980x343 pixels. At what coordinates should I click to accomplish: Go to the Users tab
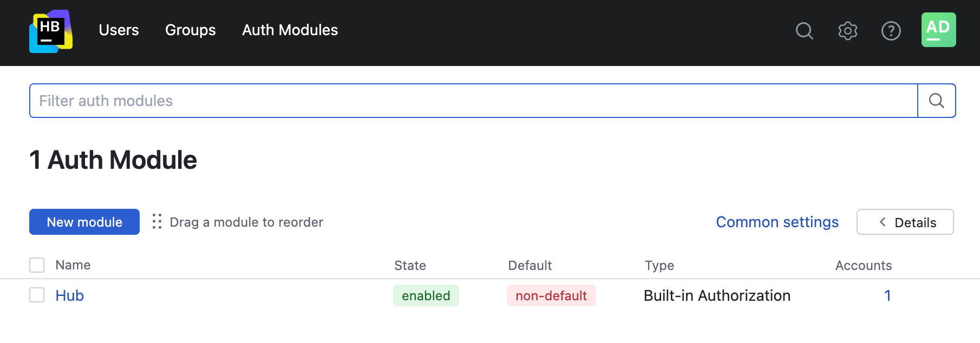119,30
